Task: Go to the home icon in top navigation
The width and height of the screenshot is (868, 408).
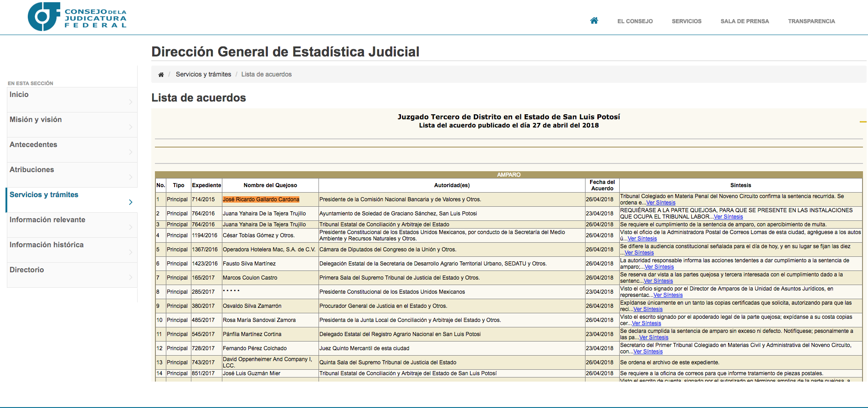Action: [594, 20]
